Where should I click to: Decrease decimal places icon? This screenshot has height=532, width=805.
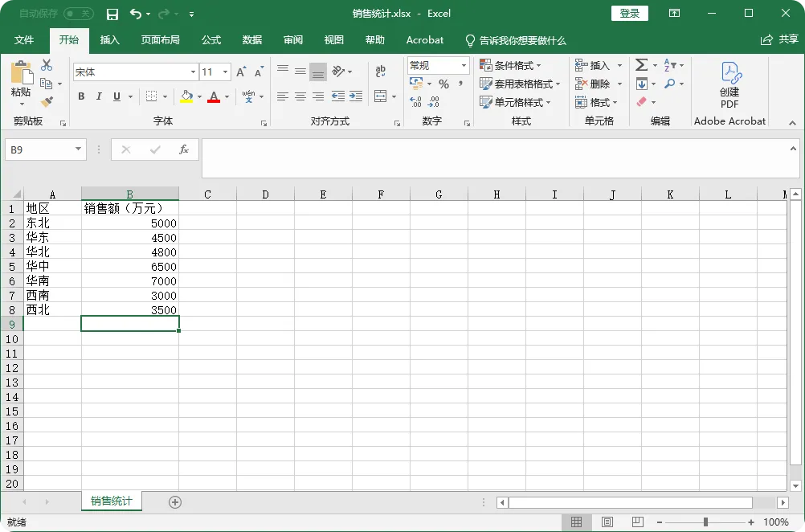[434, 102]
